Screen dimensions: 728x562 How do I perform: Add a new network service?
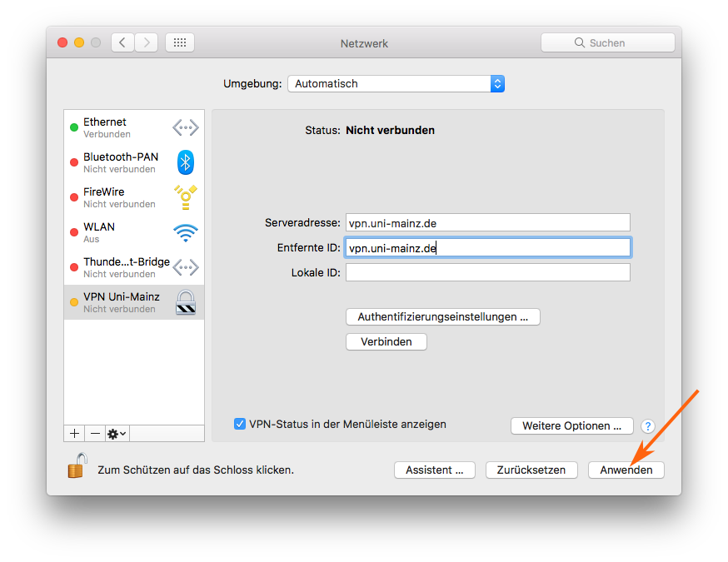point(74,434)
